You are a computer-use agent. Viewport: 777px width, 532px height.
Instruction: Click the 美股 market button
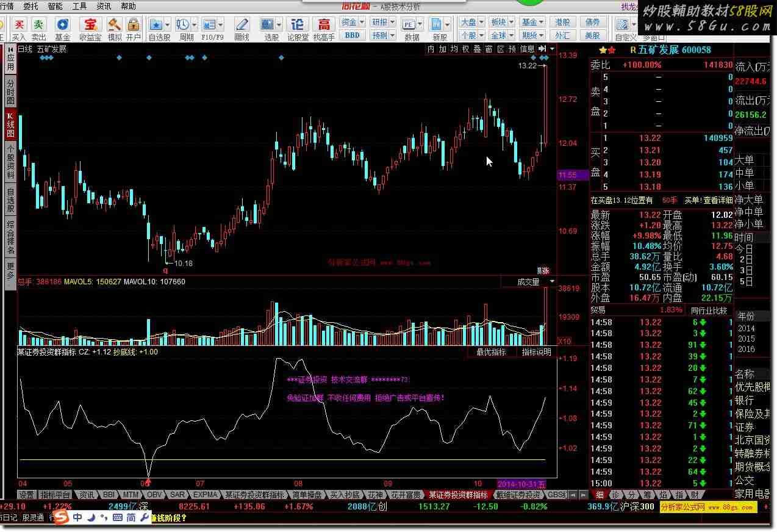coord(592,35)
